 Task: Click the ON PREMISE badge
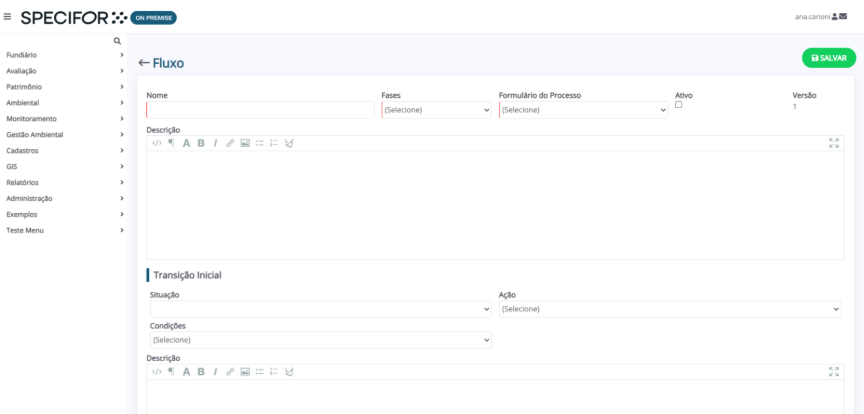(x=153, y=18)
